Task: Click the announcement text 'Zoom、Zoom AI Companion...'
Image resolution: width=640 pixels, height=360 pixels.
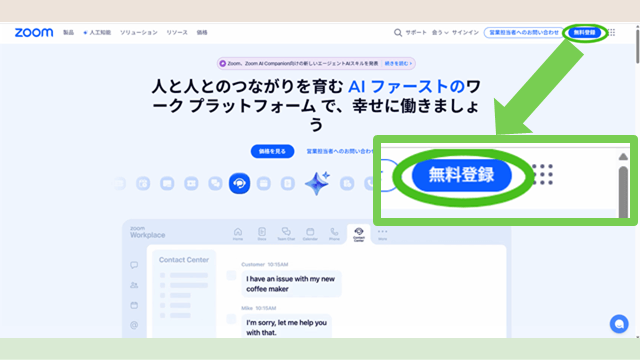Action: 303,64
